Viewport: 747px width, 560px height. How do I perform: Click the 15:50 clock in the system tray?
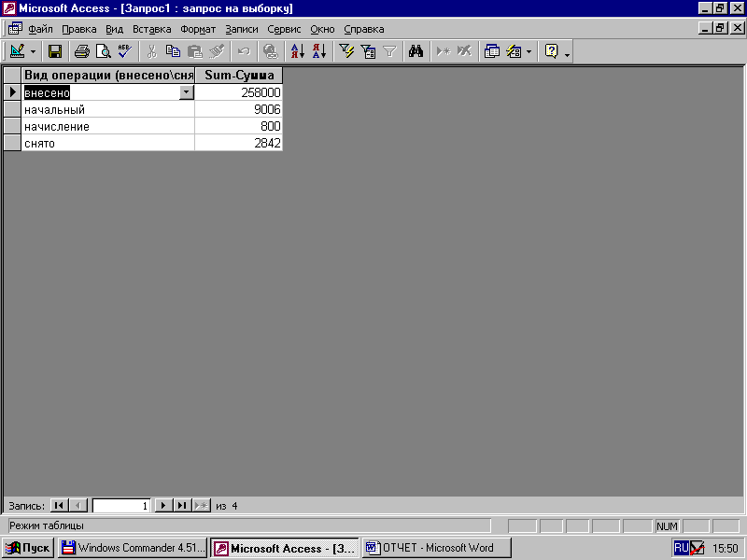point(726,549)
